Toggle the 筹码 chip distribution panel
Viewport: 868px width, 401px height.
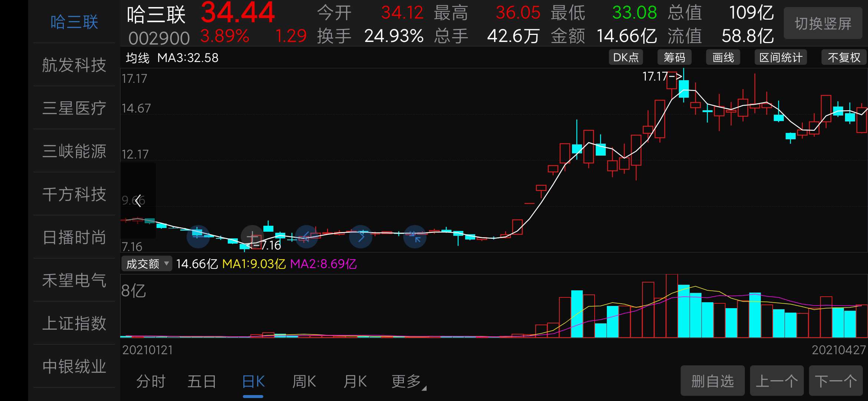(x=674, y=58)
